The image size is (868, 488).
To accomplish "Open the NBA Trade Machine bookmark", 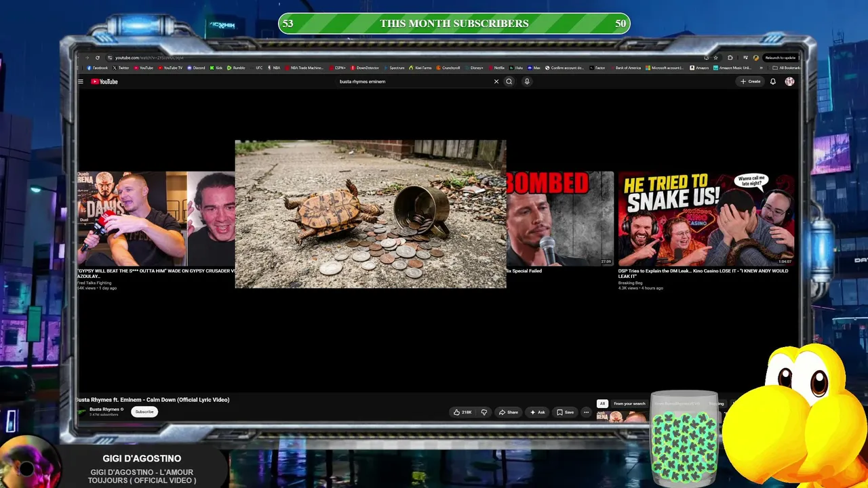I will click(x=305, y=68).
